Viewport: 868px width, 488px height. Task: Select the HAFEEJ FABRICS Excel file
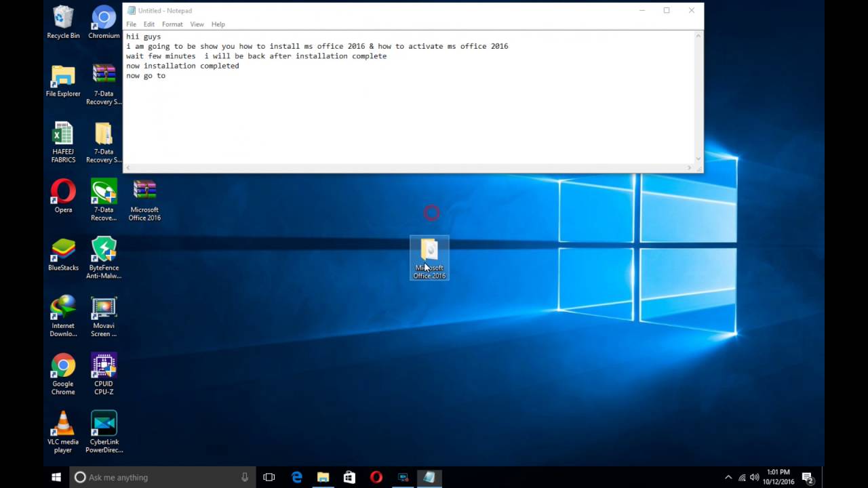63,143
